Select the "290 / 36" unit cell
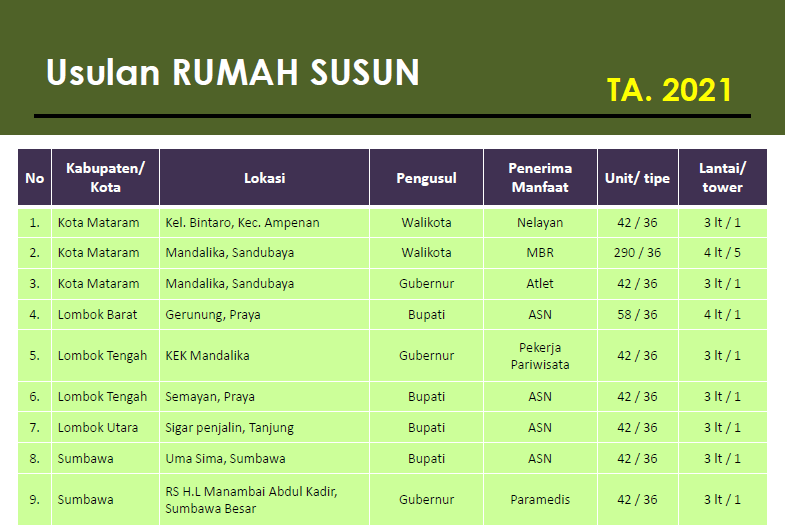Viewport: 785px width, 527px height. click(x=637, y=253)
